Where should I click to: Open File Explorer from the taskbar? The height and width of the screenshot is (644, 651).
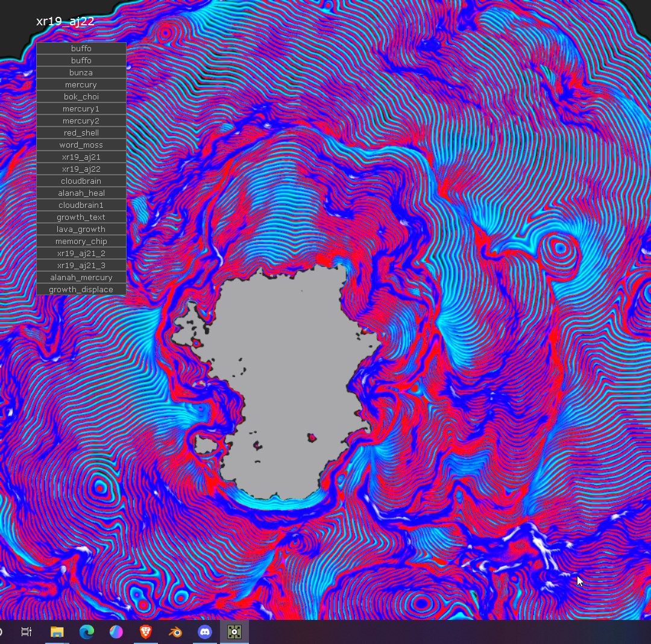57,632
